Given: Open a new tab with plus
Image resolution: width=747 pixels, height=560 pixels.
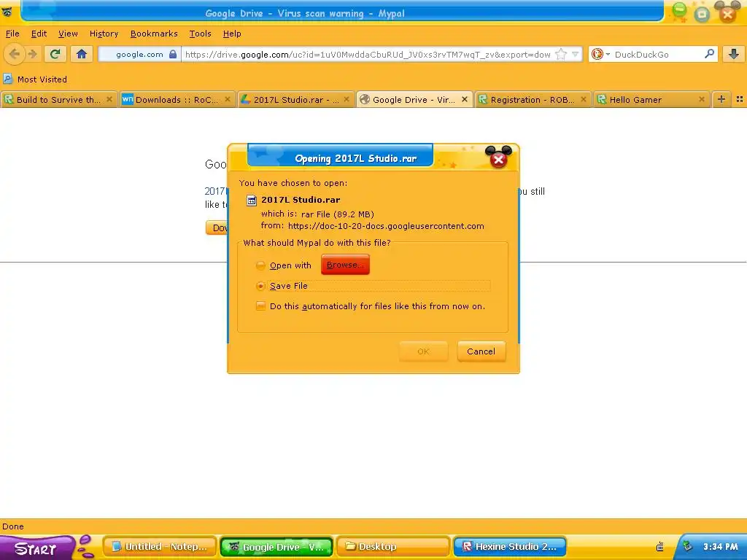Looking at the screenshot, I should [x=721, y=99].
